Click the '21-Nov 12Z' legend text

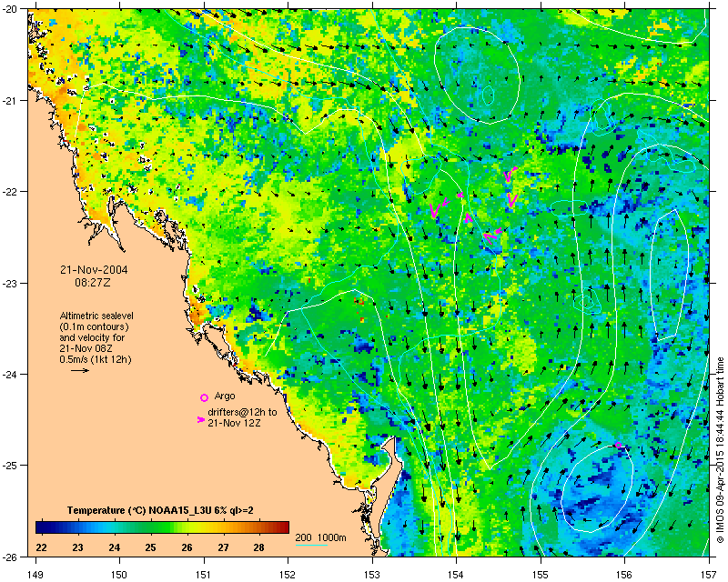click(234, 423)
